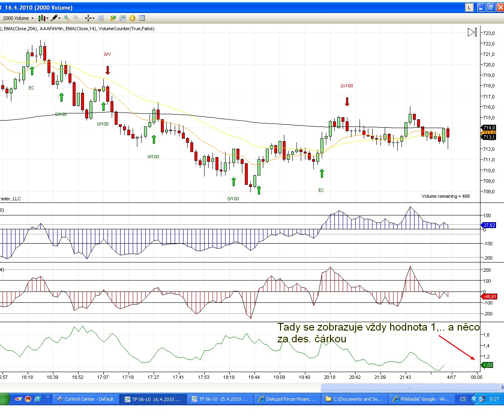Switch to TF 06-10 16.4.2010 taskbar window
This screenshot has width=504, height=420.
pyautogui.click(x=153, y=399)
